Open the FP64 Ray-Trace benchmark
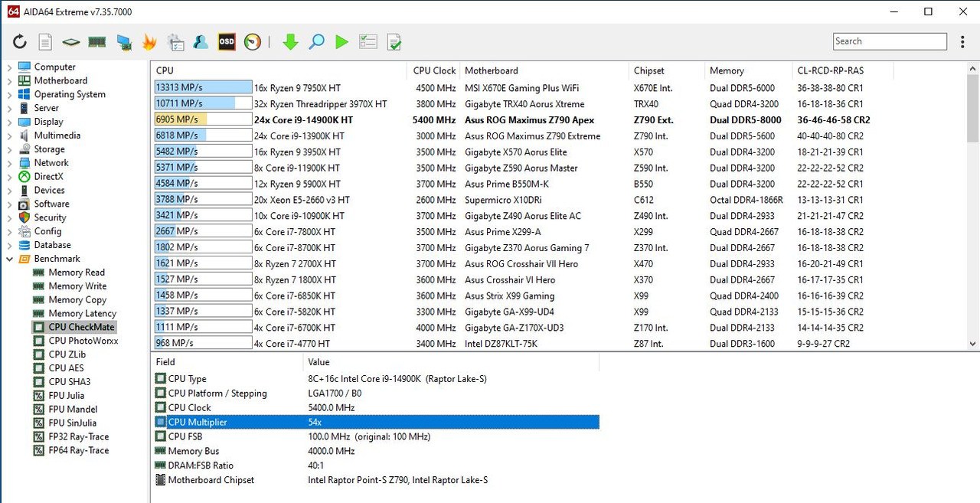 pos(79,451)
